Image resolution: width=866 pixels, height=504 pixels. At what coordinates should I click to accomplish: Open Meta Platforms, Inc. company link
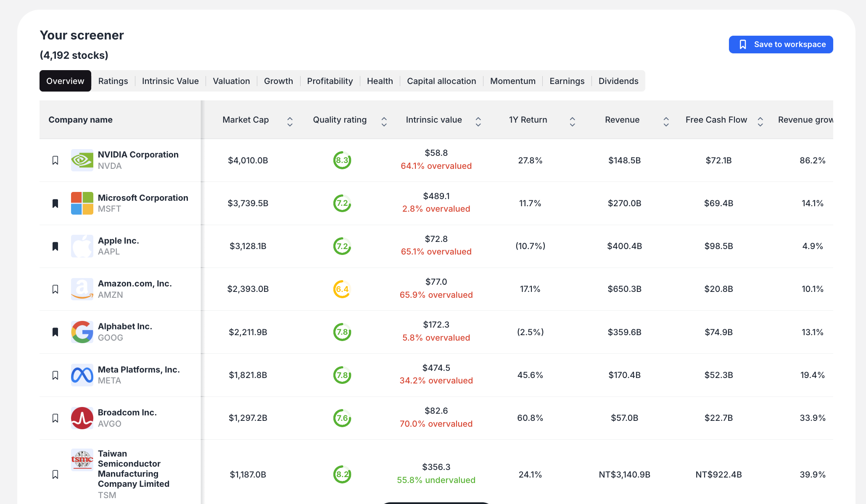pos(139,370)
